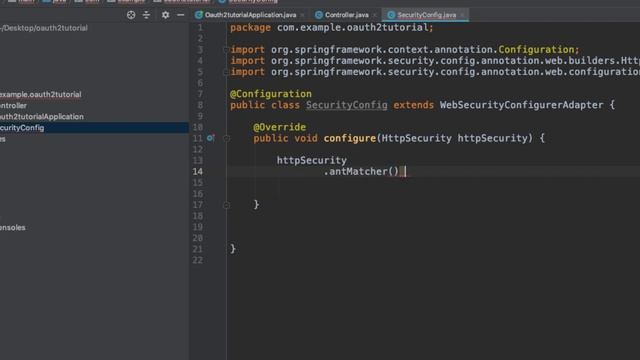Click HttpSecurity parameter type
This screenshot has width=640, height=360.
416,138
